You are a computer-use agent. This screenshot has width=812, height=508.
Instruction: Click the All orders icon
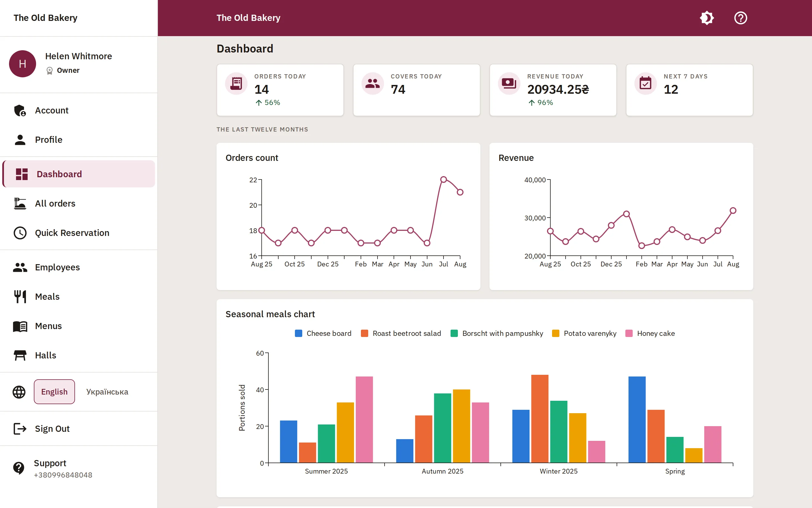coord(20,203)
